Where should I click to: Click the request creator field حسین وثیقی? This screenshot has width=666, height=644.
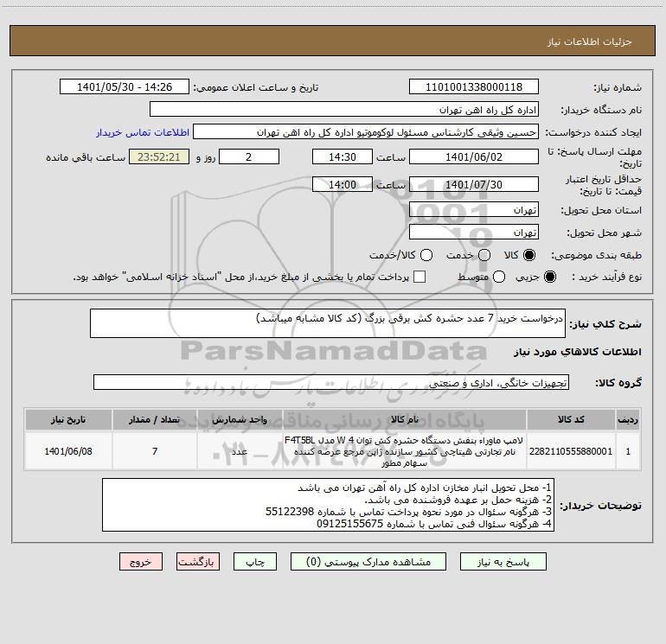click(x=366, y=132)
